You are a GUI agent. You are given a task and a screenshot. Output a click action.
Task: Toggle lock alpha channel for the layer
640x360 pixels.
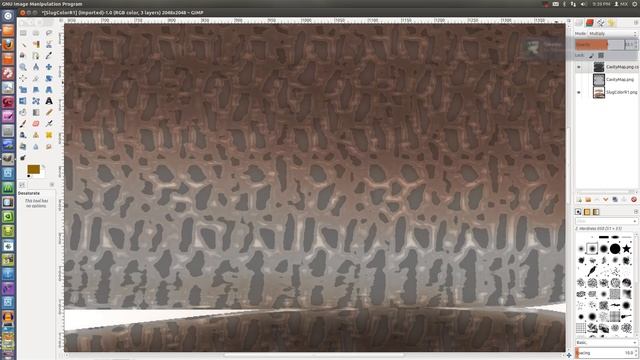tap(601, 55)
